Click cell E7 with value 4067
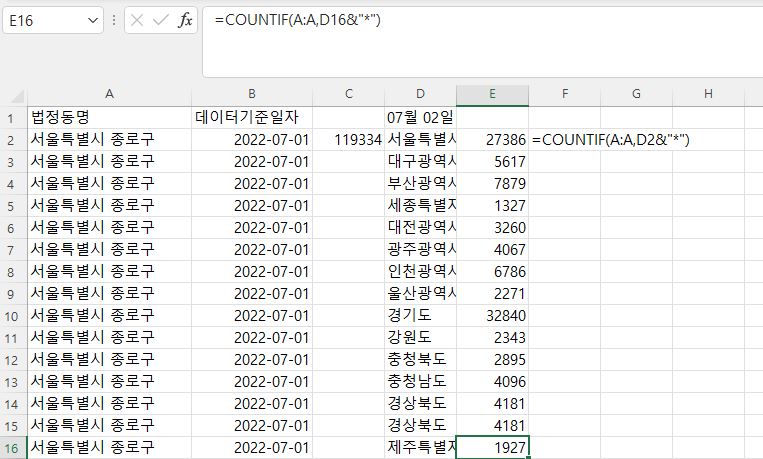 point(492,249)
